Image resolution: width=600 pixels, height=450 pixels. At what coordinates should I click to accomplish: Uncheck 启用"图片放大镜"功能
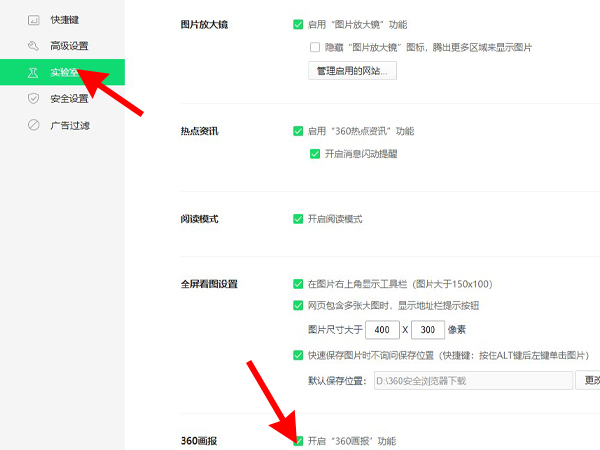tap(298, 25)
